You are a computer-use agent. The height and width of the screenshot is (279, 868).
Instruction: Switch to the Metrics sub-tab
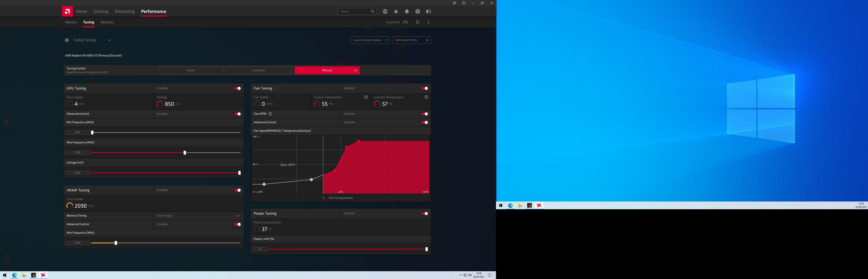(x=71, y=22)
